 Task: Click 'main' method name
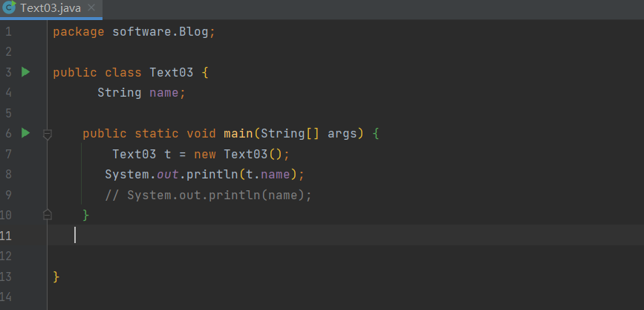click(238, 133)
